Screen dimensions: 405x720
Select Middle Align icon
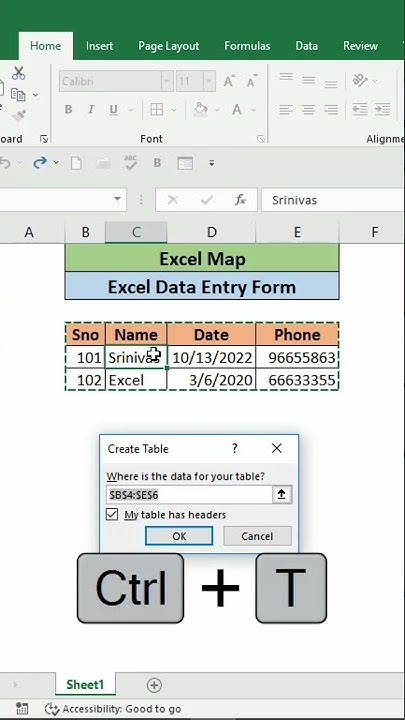click(x=309, y=81)
